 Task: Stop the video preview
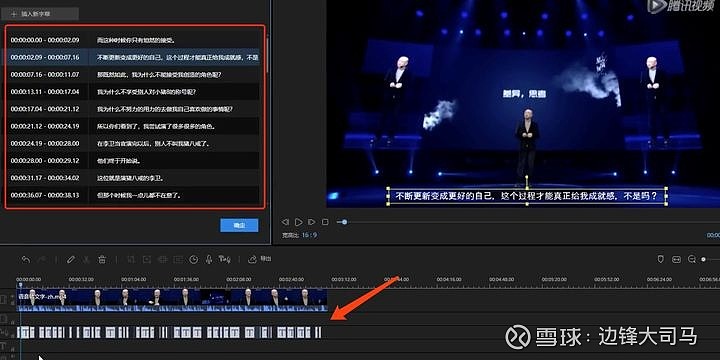point(325,222)
